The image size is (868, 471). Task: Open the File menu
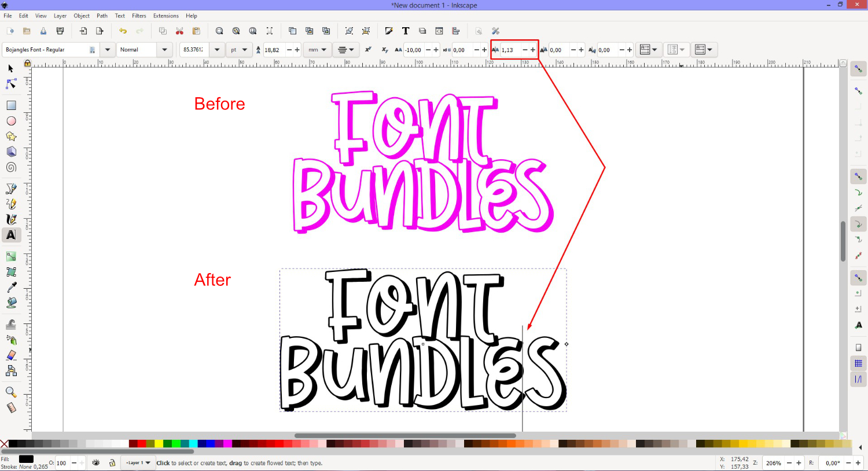(x=8, y=16)
